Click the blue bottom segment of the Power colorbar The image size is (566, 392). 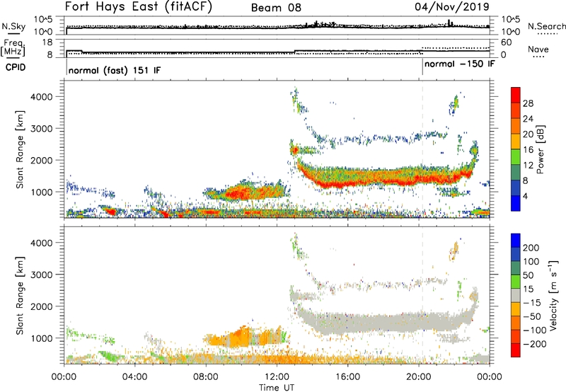click(516, 203)
